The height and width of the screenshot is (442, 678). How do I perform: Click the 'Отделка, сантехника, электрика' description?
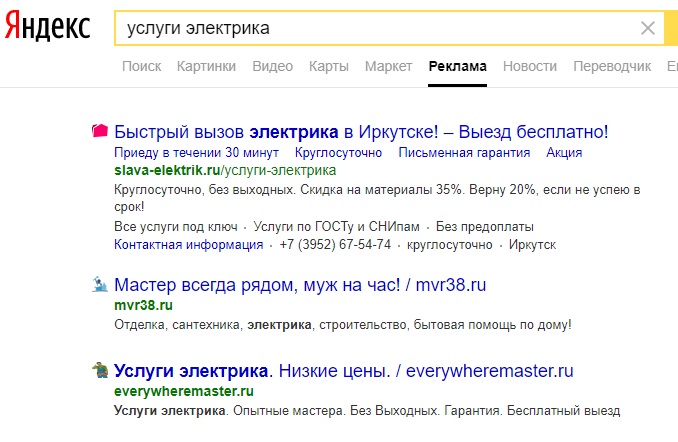click(342, 325)
